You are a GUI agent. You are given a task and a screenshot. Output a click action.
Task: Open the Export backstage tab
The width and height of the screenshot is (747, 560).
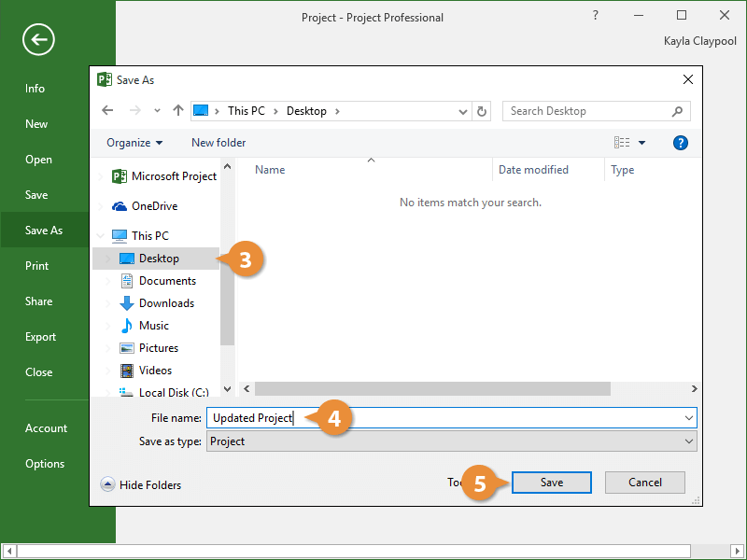tap(40, 337)
